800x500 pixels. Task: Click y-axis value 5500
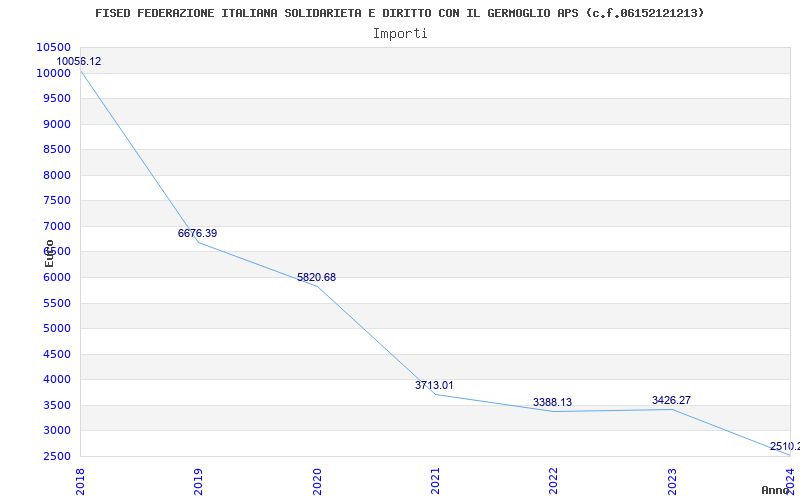point(57,303)
